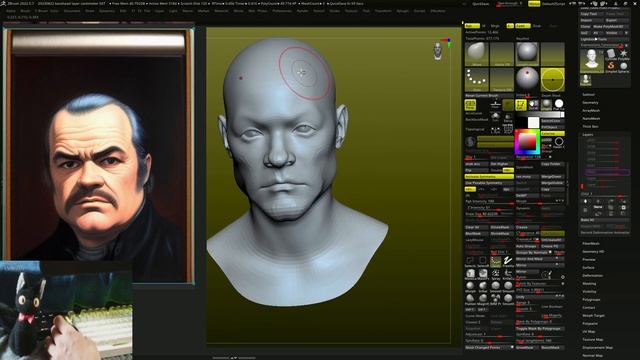Select the Sphere3D tool icon
The image size is (640, 360).
coord(624,67)
